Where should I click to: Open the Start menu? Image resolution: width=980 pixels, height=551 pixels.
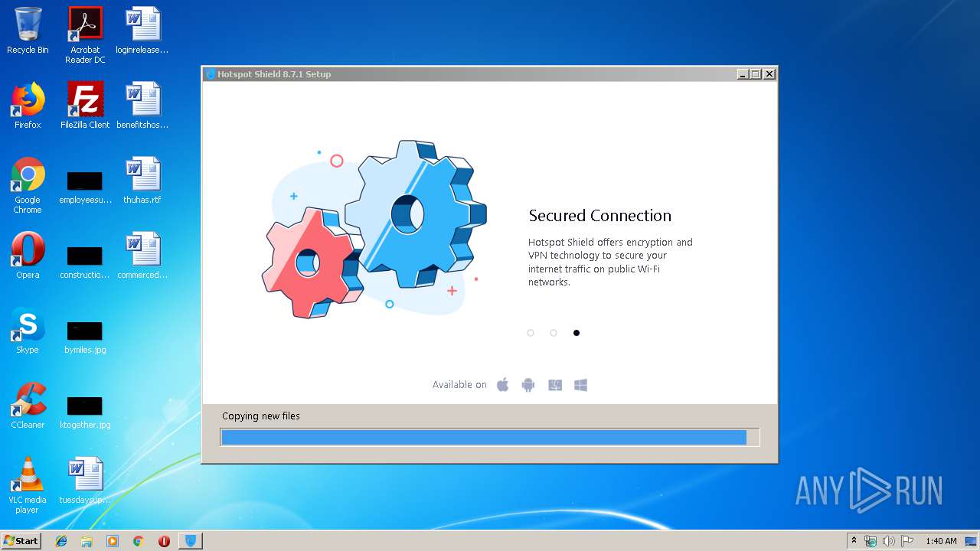(x=21, y=541)
